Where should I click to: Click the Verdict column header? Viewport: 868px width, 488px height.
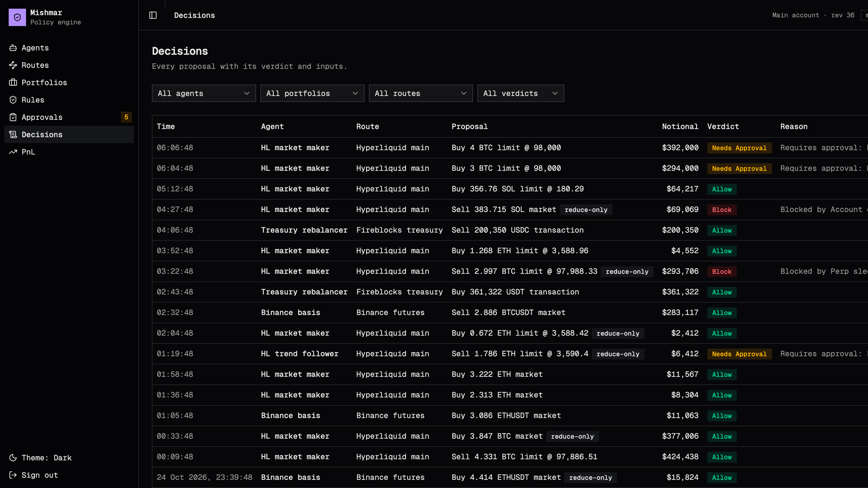(x=723, y=127)
